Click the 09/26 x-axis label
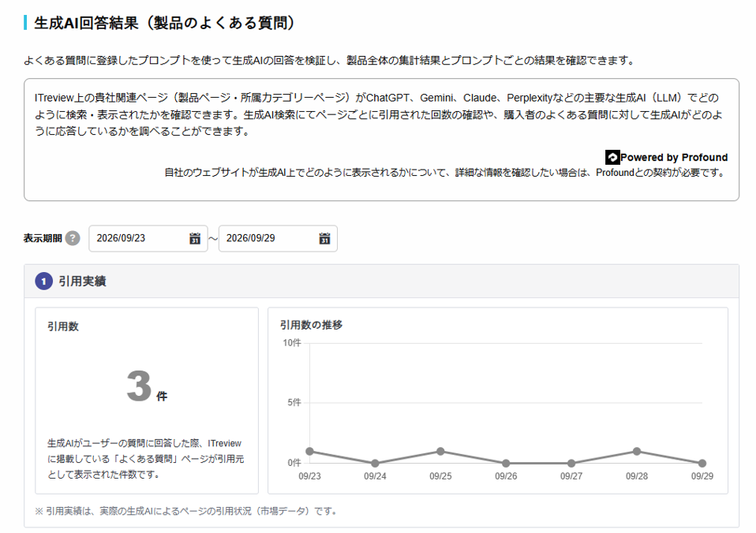Viewport: 756px width, 533px height. (x=506, y=476)
